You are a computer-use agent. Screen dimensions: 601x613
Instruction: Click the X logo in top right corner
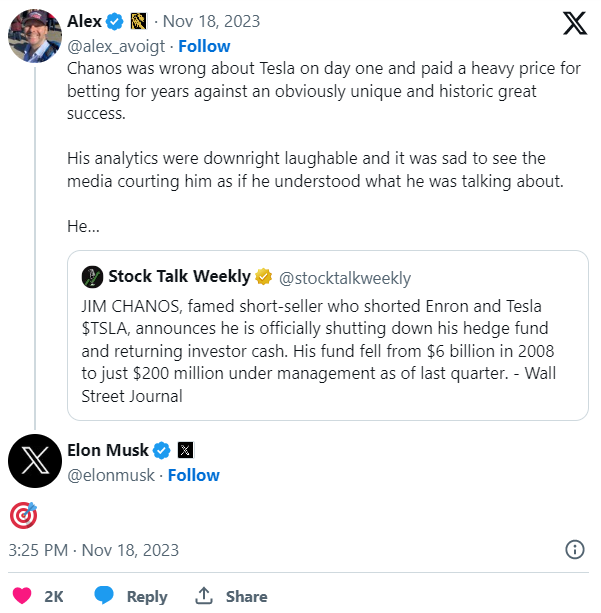(575, 23)
